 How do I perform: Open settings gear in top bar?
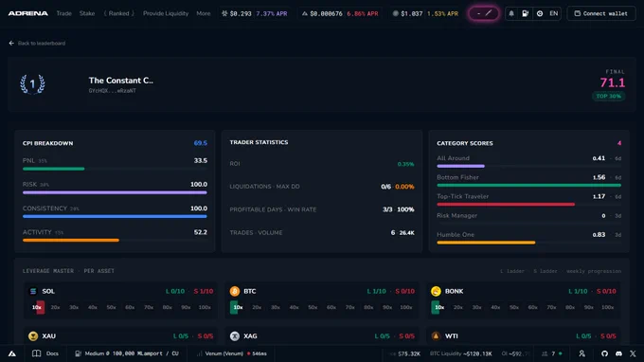(x=540, y=13)
